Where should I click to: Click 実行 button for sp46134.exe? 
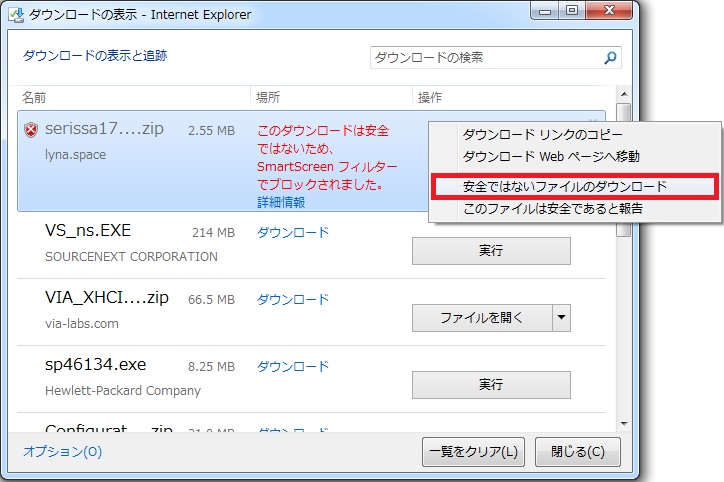pos(491,385)
